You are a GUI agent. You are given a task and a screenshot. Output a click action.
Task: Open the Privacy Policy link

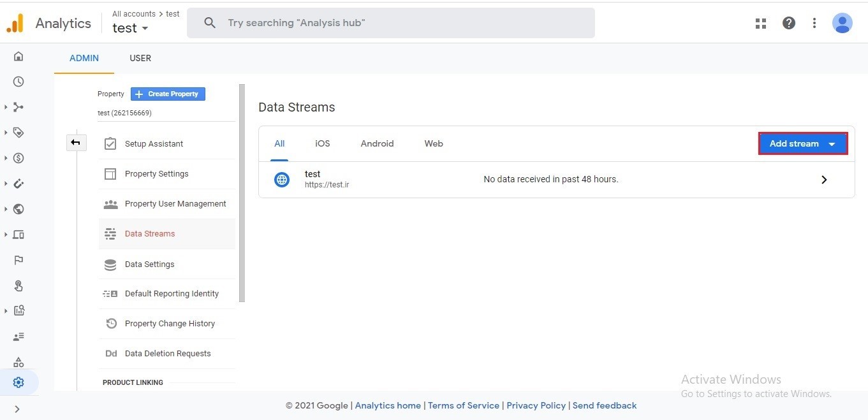(536, 405)
